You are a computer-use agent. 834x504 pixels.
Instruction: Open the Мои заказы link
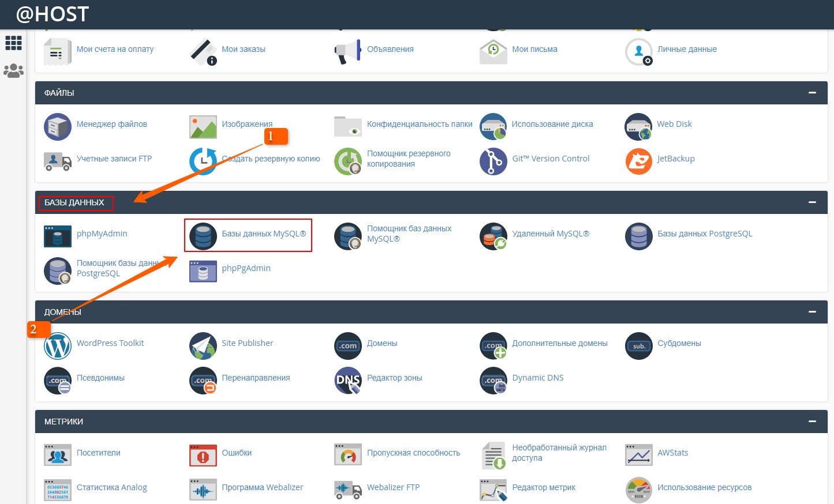244,49
